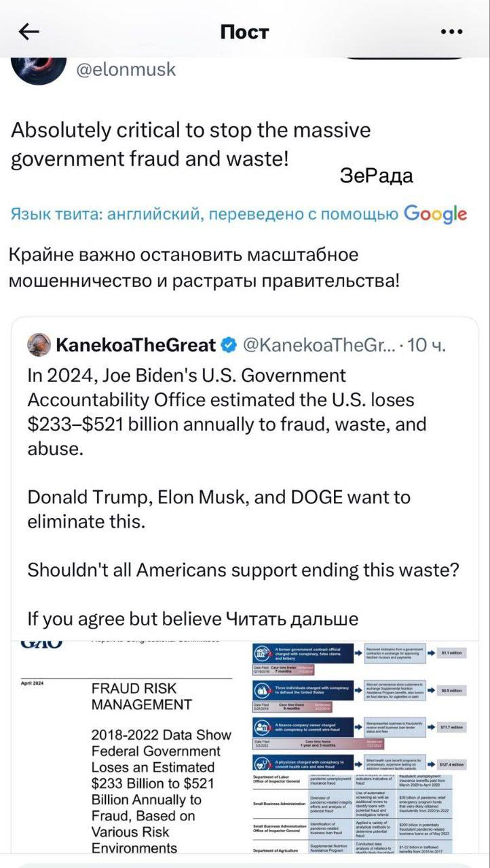Tap the Google logo in translation notice
The image size is (490, 868).
(435, 215)
